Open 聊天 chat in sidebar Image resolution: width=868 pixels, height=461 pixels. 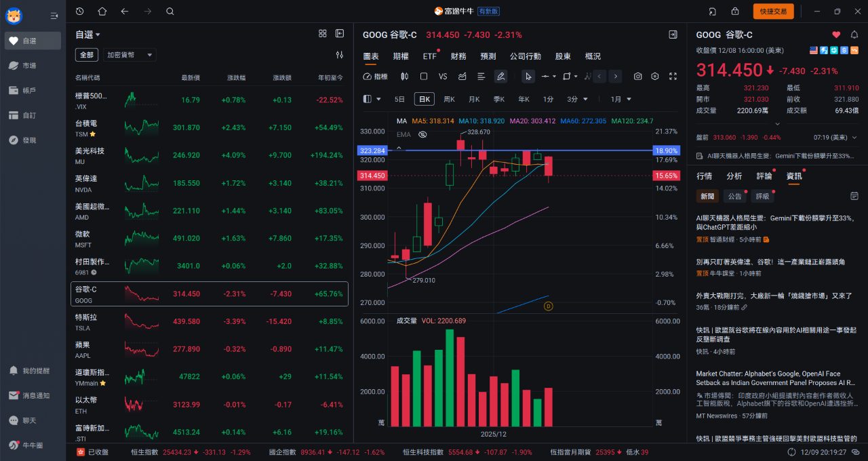coord(33,420)
